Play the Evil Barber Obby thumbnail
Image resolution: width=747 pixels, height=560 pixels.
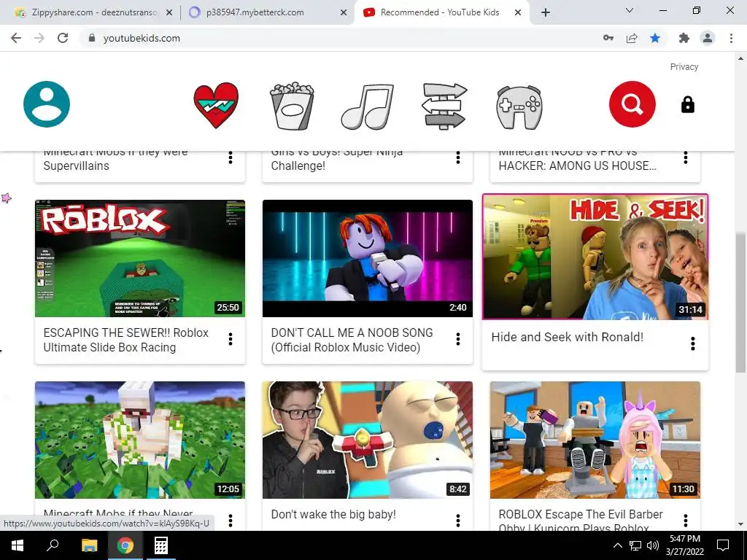pyautogui.click(x=595, y=440)
